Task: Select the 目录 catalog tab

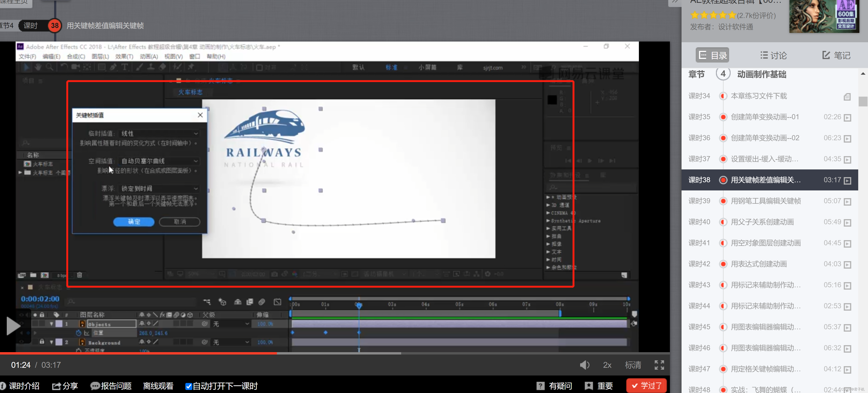Action: tap(712, 55)
